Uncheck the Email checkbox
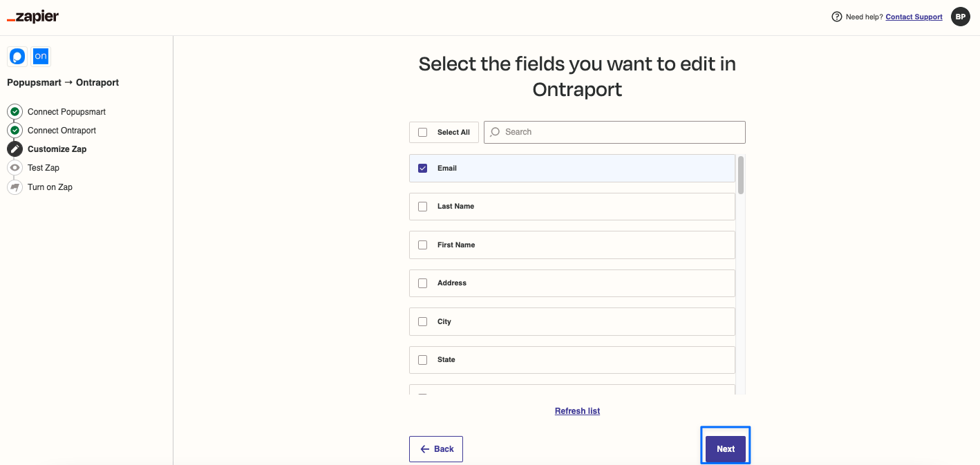 [x=423, y=168]
